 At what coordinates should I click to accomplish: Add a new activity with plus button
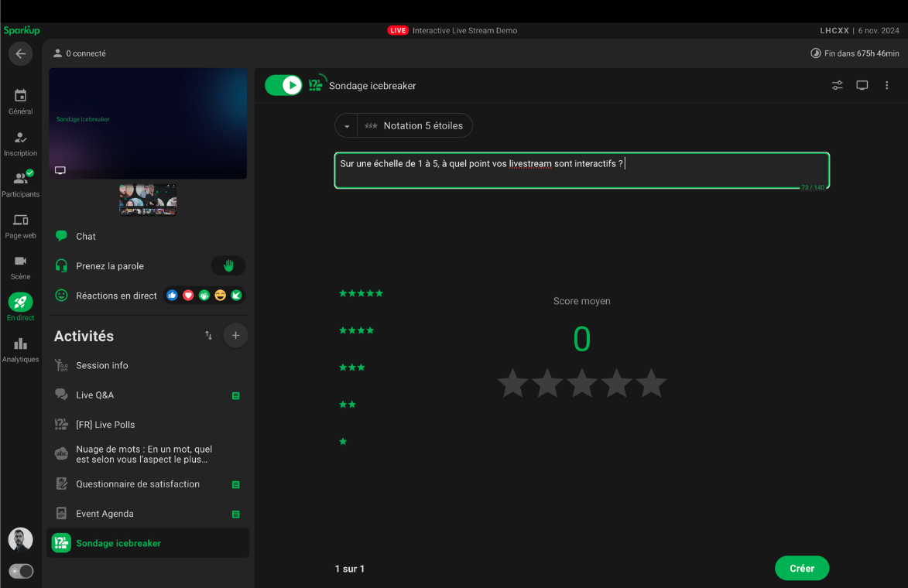click(x=235, y=336)
